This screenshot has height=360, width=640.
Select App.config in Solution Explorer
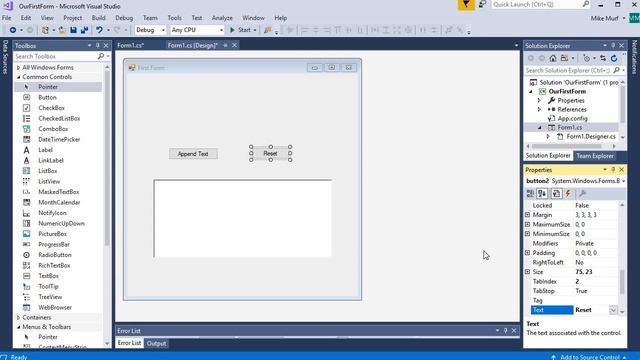572,118
